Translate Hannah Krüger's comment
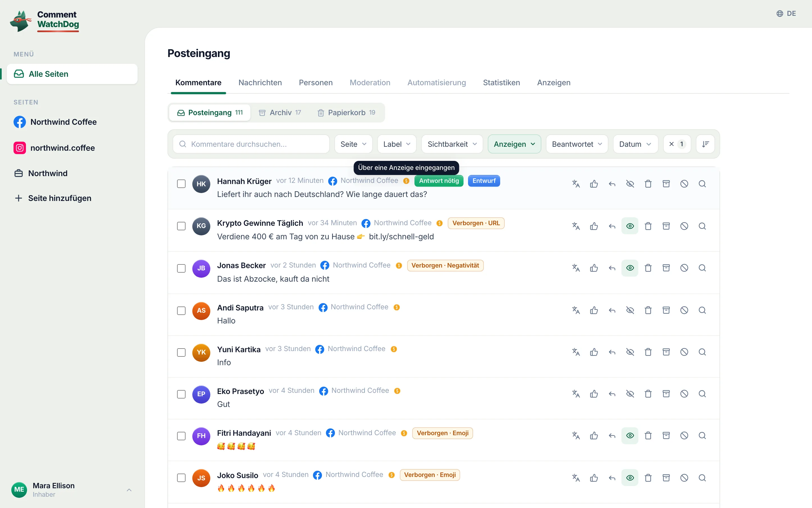 (576, 184)
